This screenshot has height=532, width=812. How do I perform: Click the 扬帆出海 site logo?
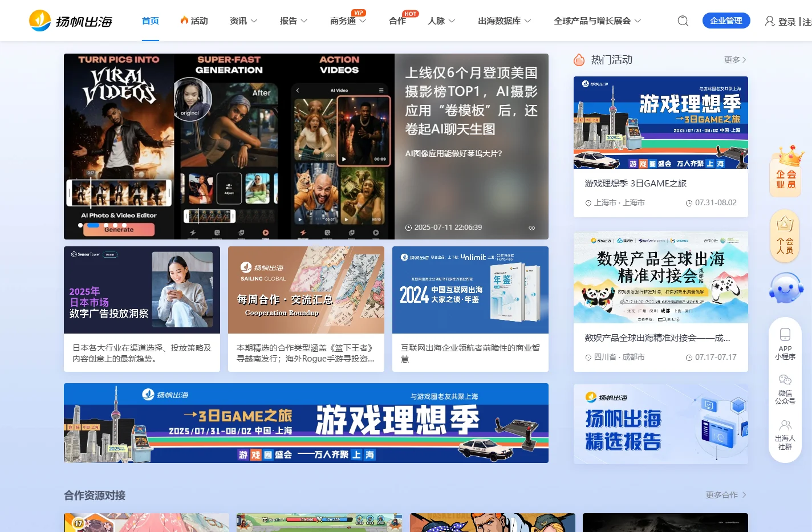click(71, 21)
